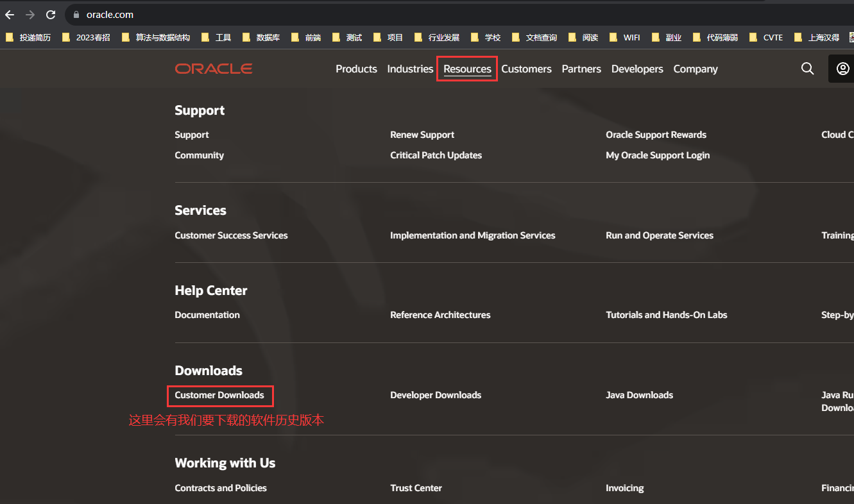Open the Company menu
Screen dimensions: 854x504
[696, 69]
